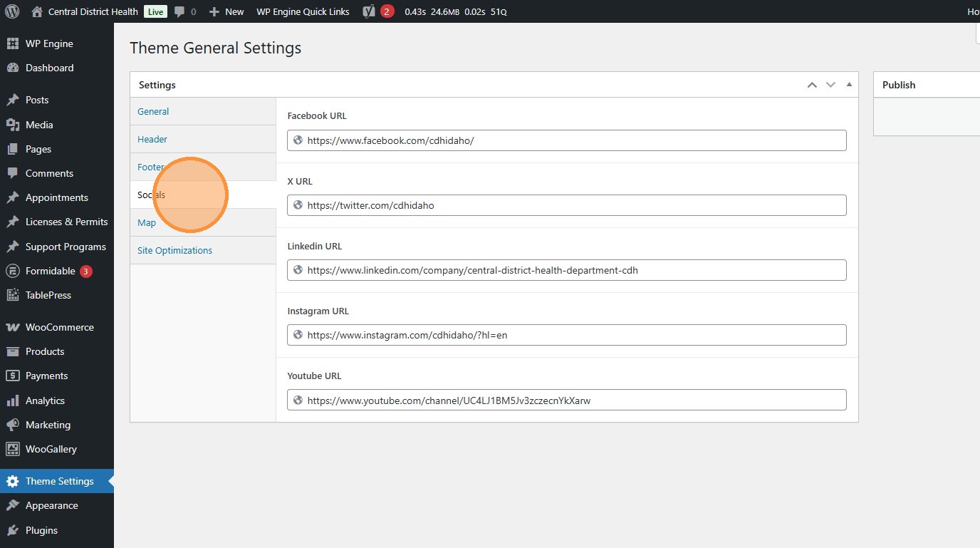Edit the Youtube URL input field
Image resolution: width=980 pixels, height=548 pixels.
pyautogui.click(x=573, y=400)
